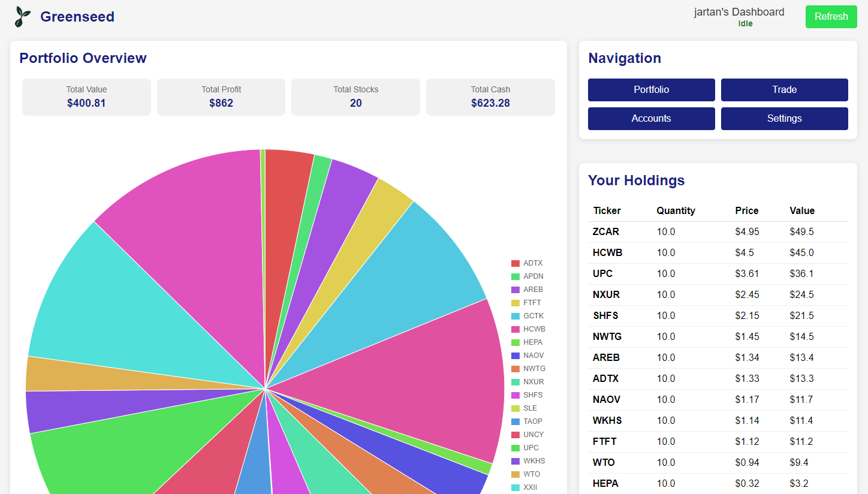
Task: Open the Accounts section
Action: (x=651, y=118)
